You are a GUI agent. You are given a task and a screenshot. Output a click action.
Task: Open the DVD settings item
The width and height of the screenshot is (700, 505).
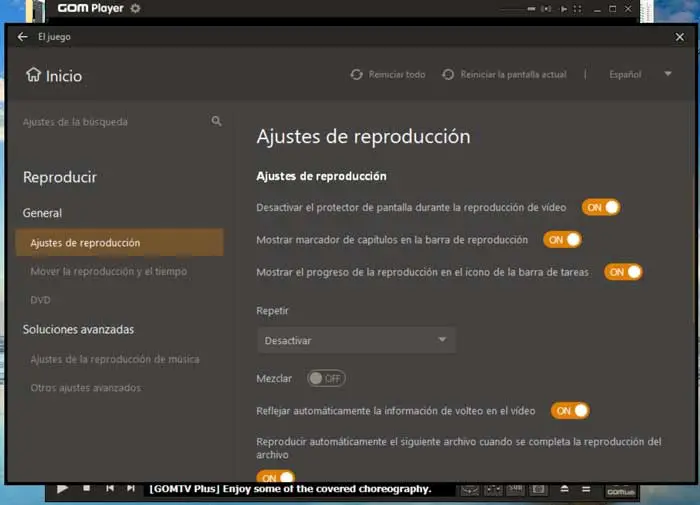tap(40, 300)
